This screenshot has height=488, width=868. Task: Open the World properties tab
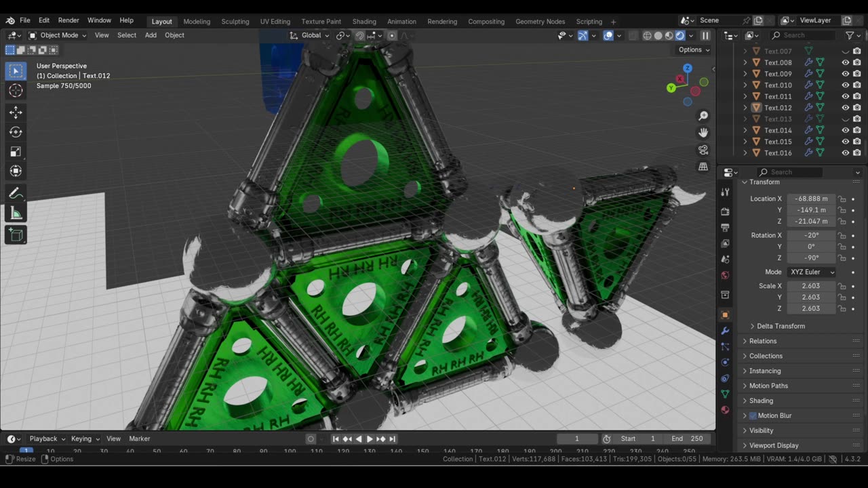point(725,275)
